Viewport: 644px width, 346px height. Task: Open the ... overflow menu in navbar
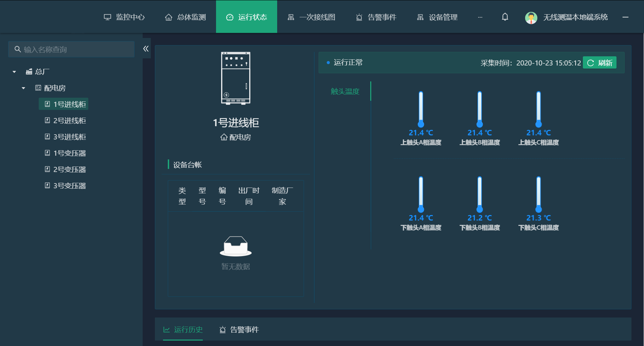coord(480,17)
